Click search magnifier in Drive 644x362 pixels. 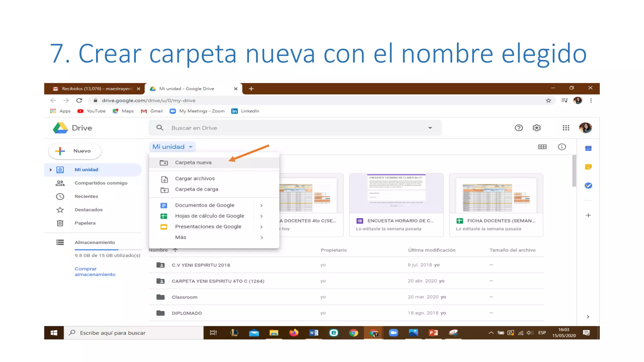tap(160, 128)
